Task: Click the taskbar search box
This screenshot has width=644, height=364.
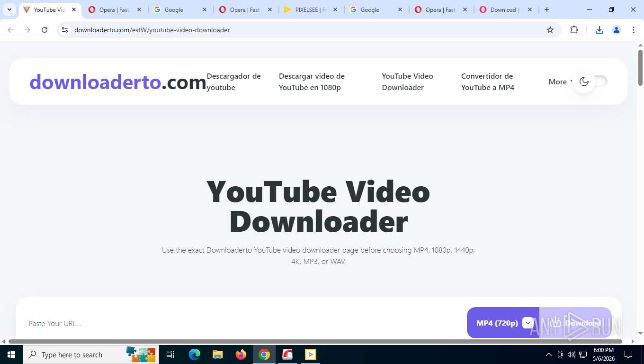Action: pos(90,355)
